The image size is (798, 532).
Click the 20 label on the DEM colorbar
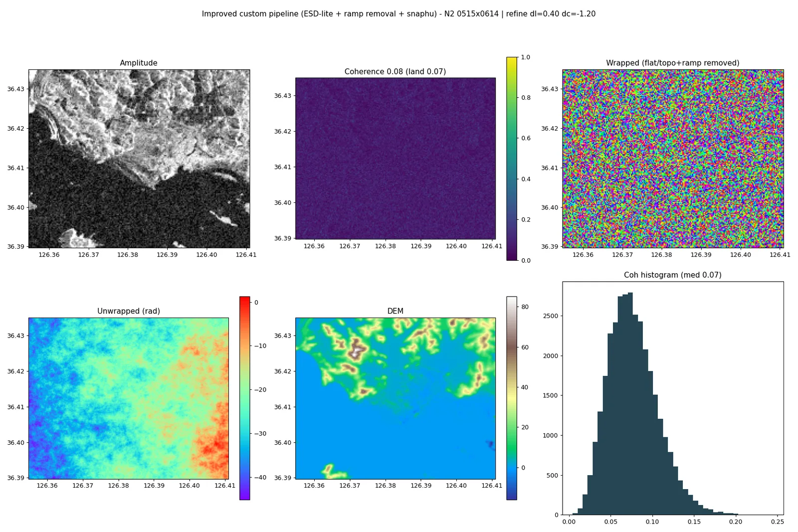point(525,427)
